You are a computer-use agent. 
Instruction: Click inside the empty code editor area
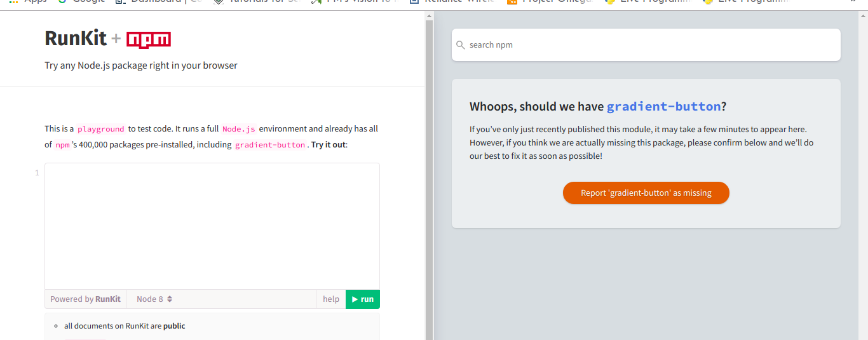pyautogui.click(x=212, y=226)
